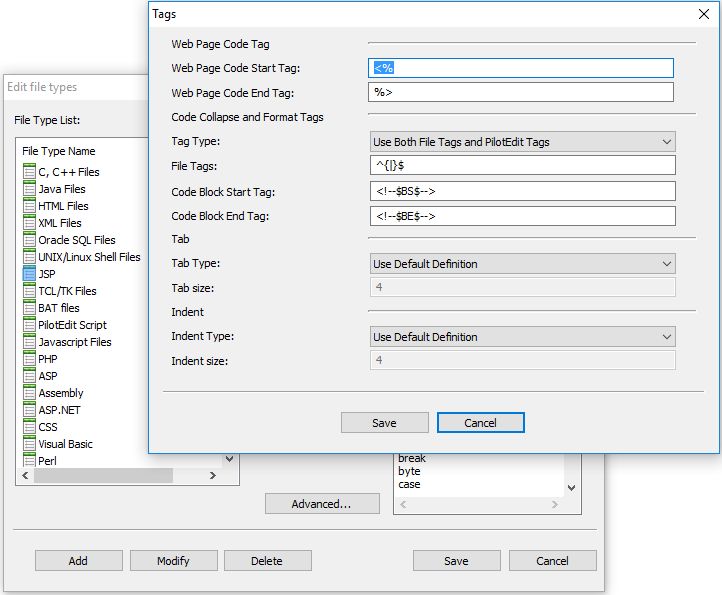722x595 pixels.
Task: Cancel the Tags dialog
Action: [x=480, y=423]
